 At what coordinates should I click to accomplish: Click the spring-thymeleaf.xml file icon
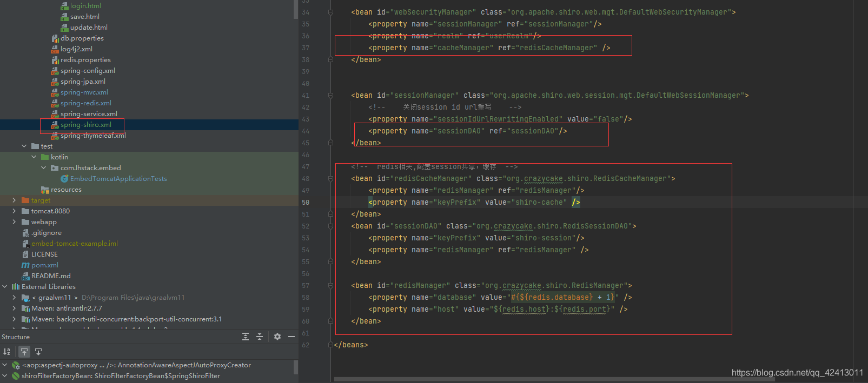click(x=55, y=136)
